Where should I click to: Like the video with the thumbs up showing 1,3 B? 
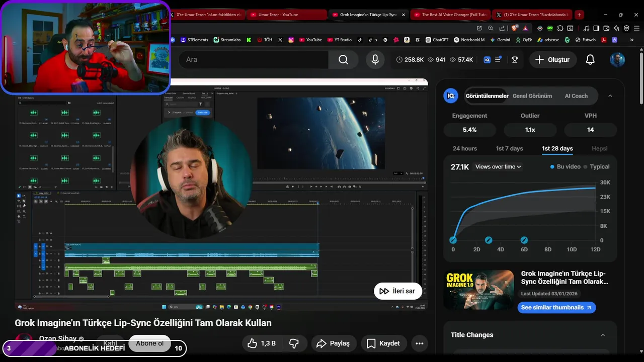[x=262, y=343]
